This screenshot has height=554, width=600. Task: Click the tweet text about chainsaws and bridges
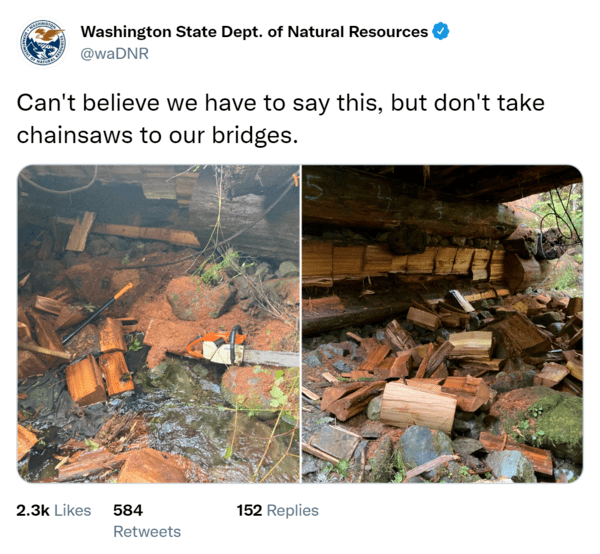[280, 119]
